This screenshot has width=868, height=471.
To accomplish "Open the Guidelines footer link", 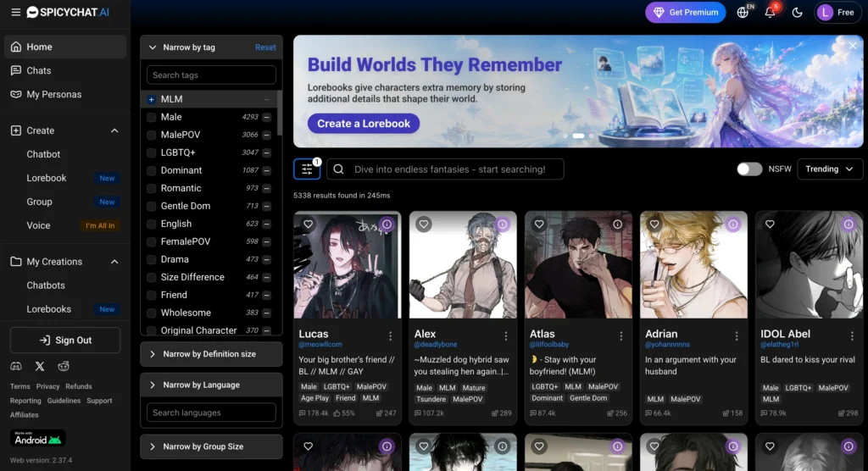I will click(64, 401).
